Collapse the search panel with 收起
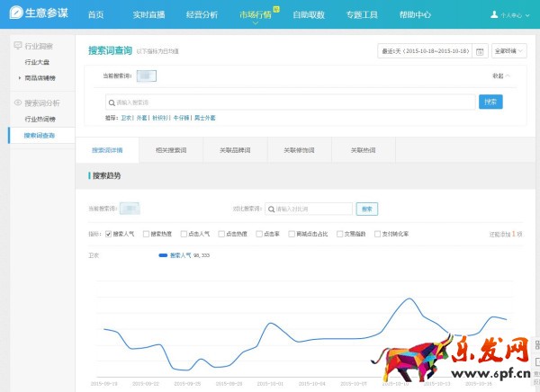This screenshot has width=540, height=392. 500,76
